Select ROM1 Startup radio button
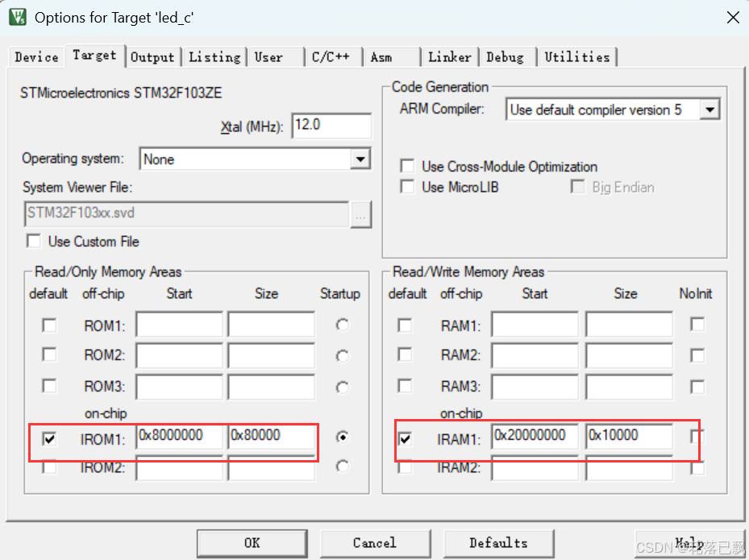 click(342, 326)
